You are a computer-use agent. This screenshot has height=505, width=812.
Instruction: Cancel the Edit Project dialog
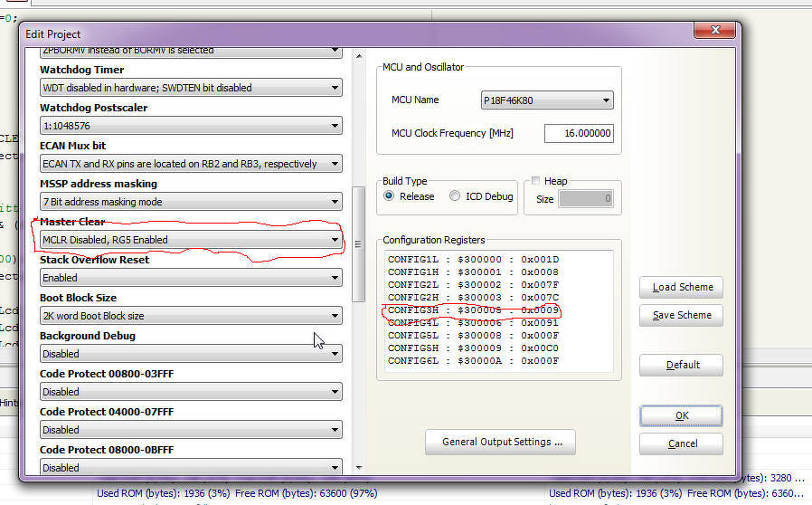pyautogui.click(x=681, y=443)
